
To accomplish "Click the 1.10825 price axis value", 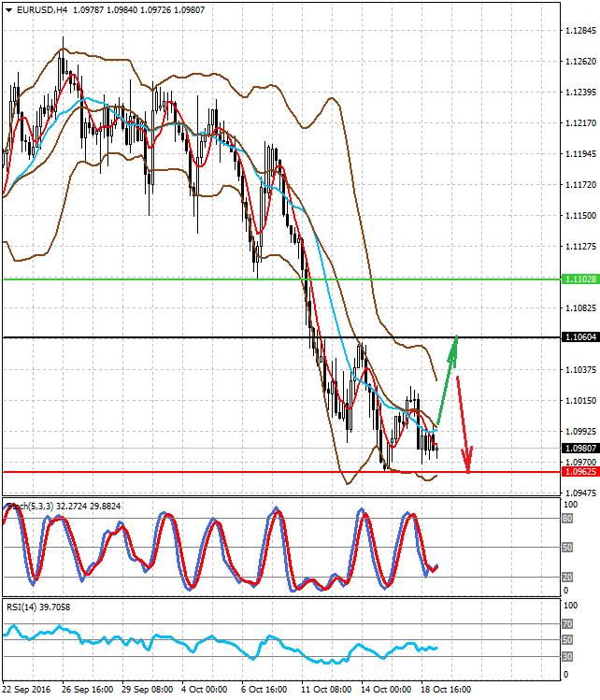I will point(580,308).
